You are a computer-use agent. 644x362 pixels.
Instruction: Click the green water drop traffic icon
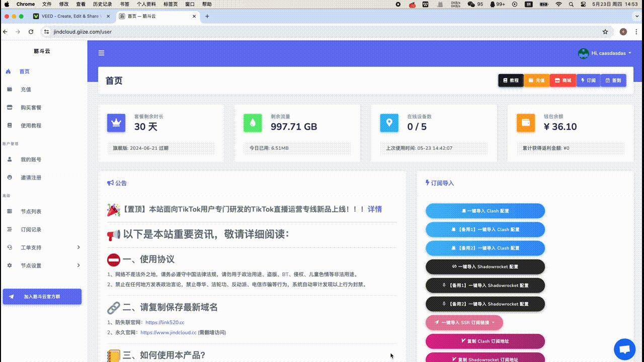tap(253, 123)
